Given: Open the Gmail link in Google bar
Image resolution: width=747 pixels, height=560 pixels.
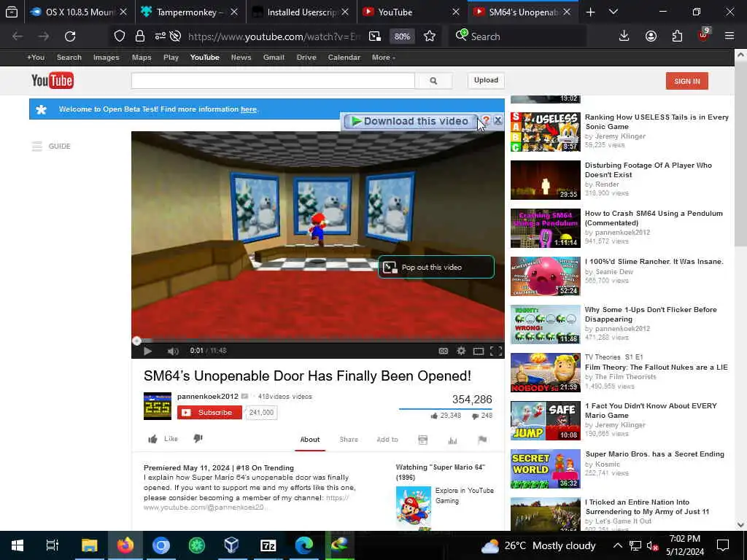Looking at the screenshot, I should click(274, 57).
